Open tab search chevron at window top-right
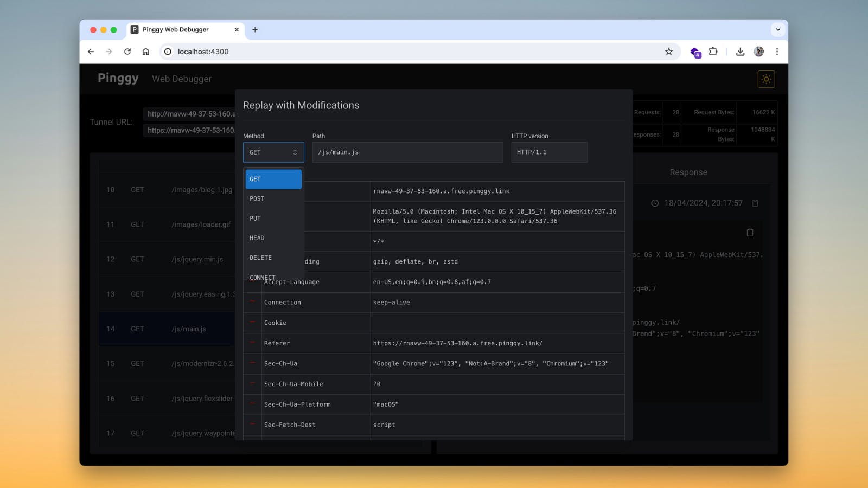Image resolution: width=868 pixels, height=488 pixels. [x=778, y=30]
